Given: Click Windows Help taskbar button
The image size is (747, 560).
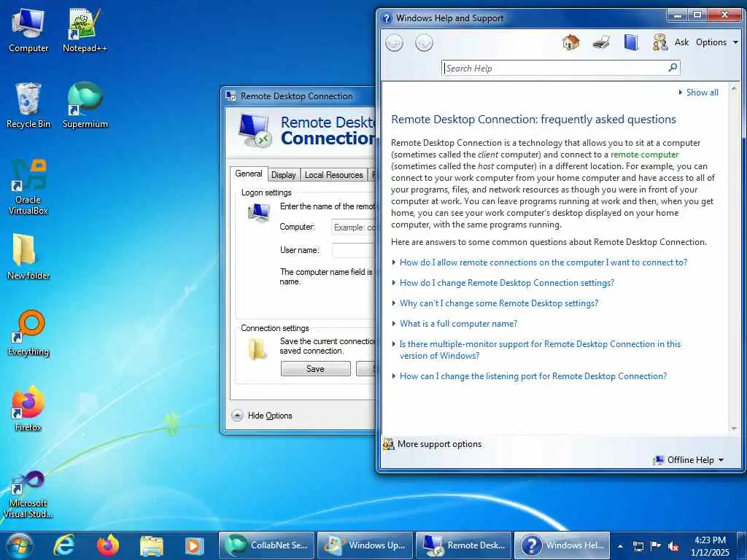Looking at the screenshot, I should pos(562,545).
